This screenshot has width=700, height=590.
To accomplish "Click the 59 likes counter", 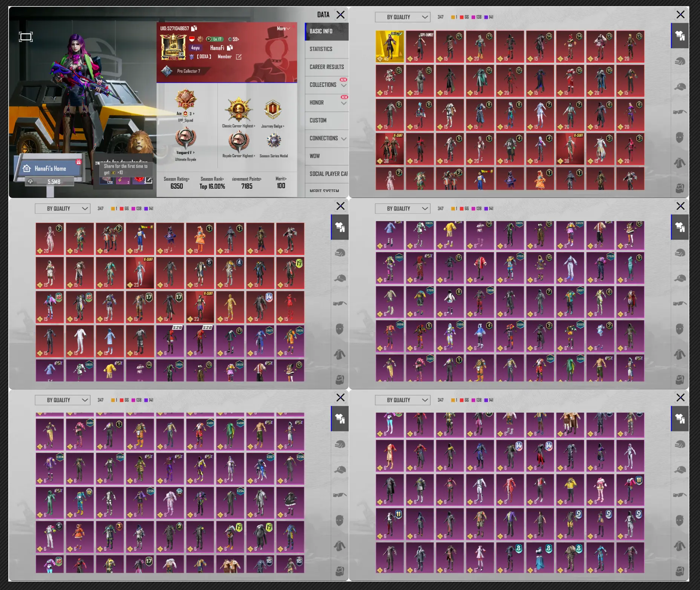I will coord(234,39).
